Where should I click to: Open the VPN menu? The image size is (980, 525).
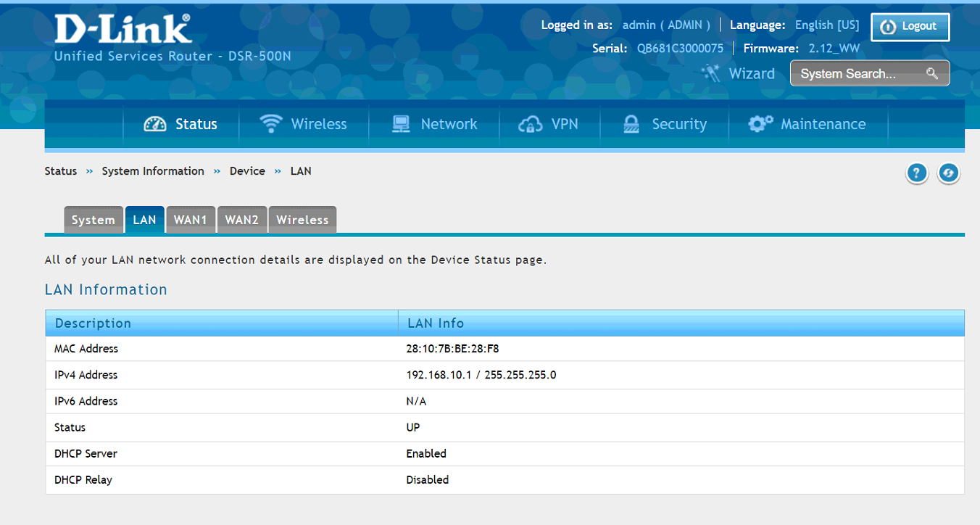pyautogui.click(x=549, y=124)
